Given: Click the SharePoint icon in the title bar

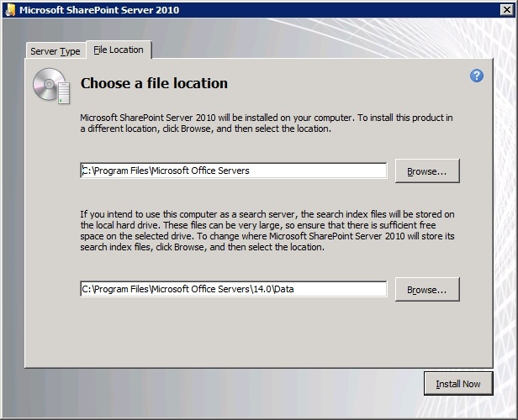Looking at the screenshot, I should point(10,10).
